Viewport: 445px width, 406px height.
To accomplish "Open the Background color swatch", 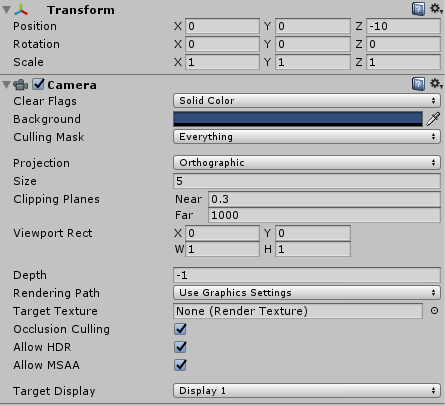I will (x=298, y=119).
